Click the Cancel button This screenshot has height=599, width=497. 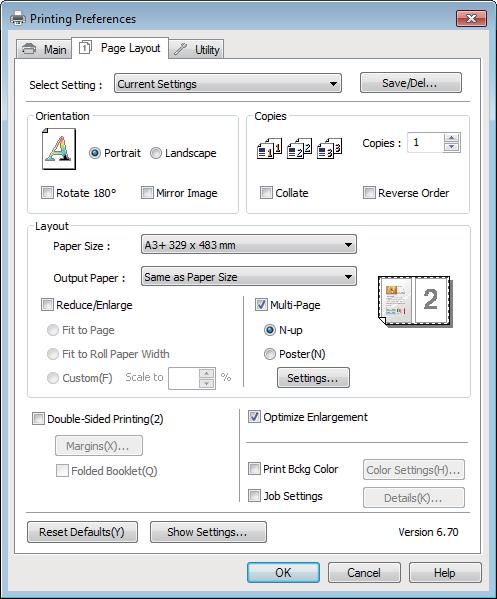[364, 573]
